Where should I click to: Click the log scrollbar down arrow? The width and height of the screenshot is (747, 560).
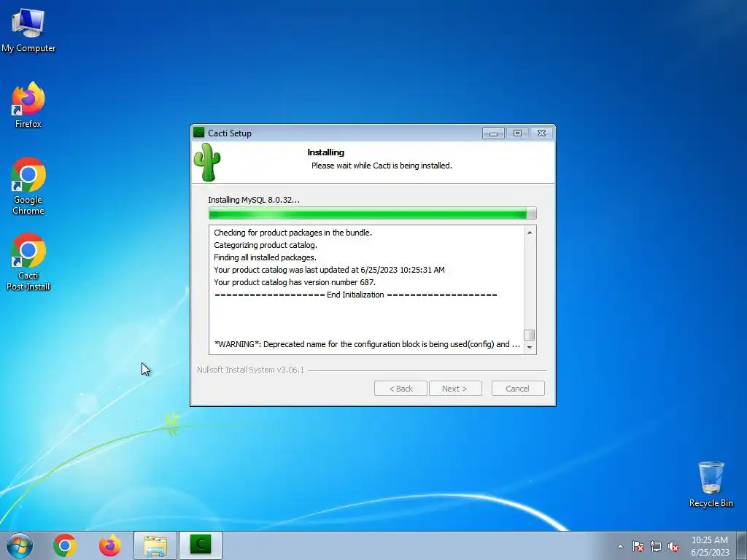[530, 348]
